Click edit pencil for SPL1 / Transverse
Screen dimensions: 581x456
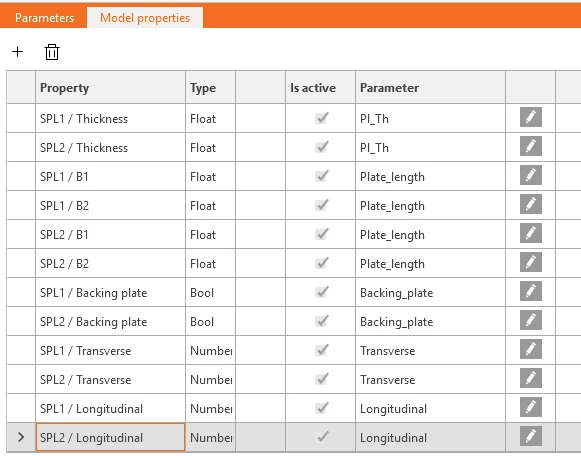tap(531, 349)
